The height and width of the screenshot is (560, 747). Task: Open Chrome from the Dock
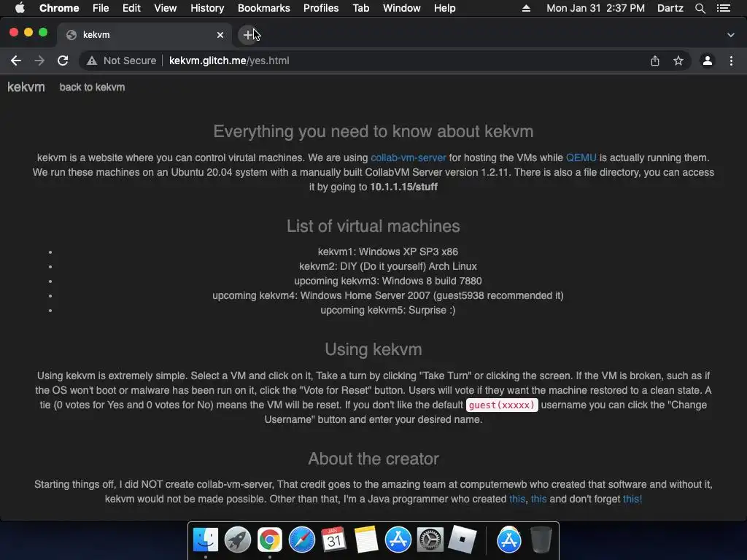click(270, 540)
